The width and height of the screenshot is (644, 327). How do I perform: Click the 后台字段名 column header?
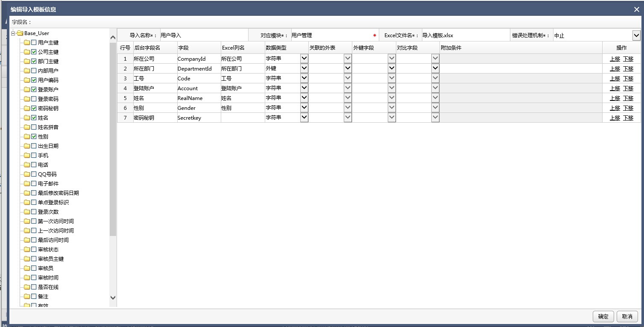[155, 47]
